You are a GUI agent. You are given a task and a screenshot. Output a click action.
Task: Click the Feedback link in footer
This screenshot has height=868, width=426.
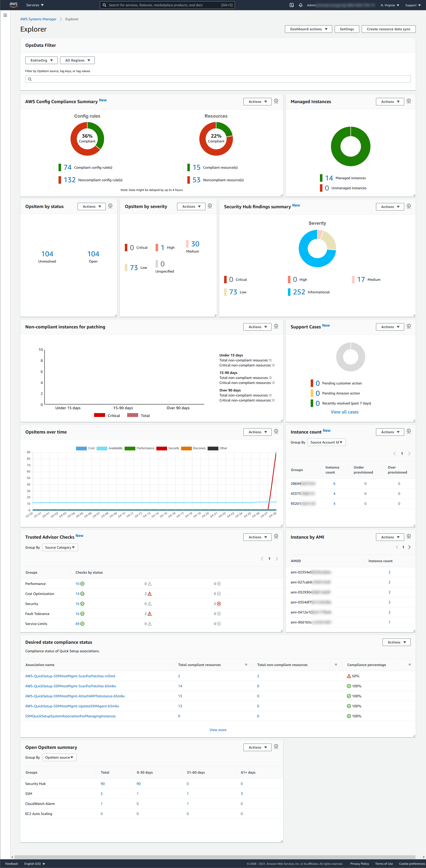click(12, 863)
